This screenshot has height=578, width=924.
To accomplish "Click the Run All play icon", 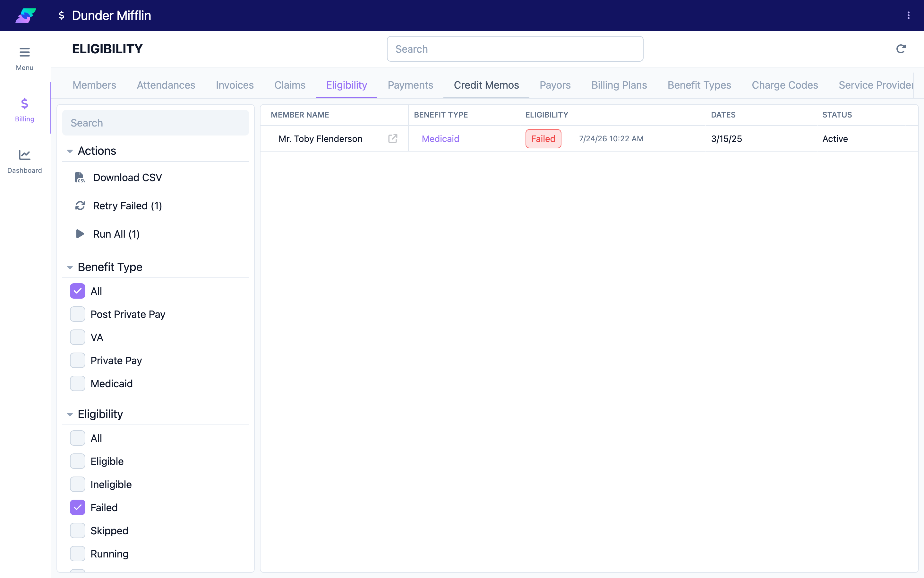I will [x=80, y=234].
